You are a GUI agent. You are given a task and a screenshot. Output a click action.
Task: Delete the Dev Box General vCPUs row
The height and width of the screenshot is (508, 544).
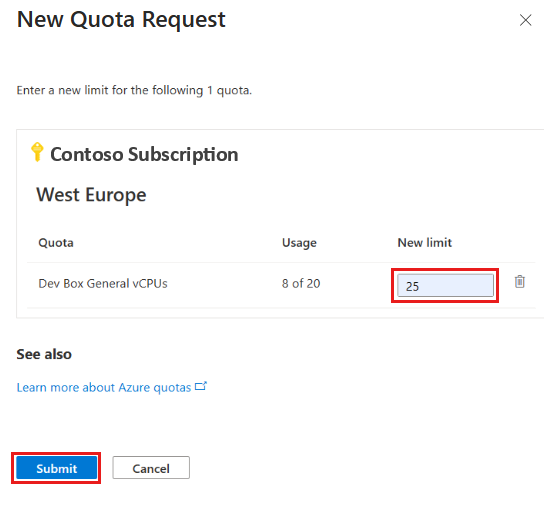click(x=519, y=281)
